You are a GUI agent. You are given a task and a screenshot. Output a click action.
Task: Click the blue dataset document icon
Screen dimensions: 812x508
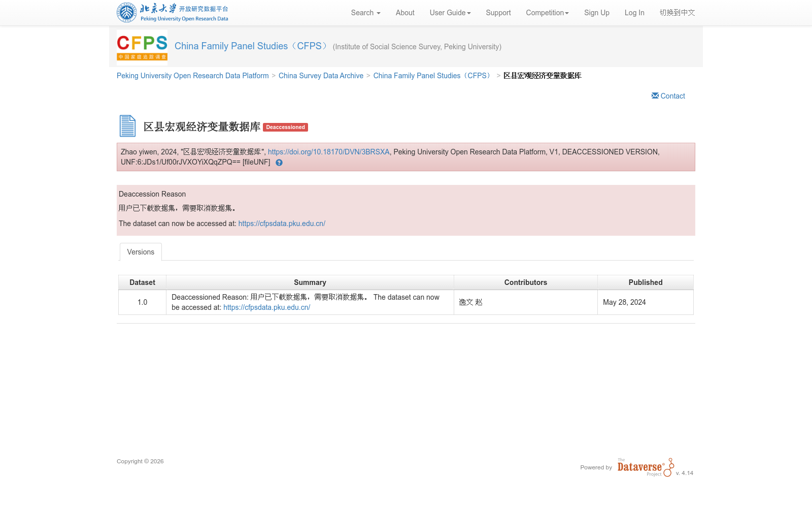coord(127,126)
